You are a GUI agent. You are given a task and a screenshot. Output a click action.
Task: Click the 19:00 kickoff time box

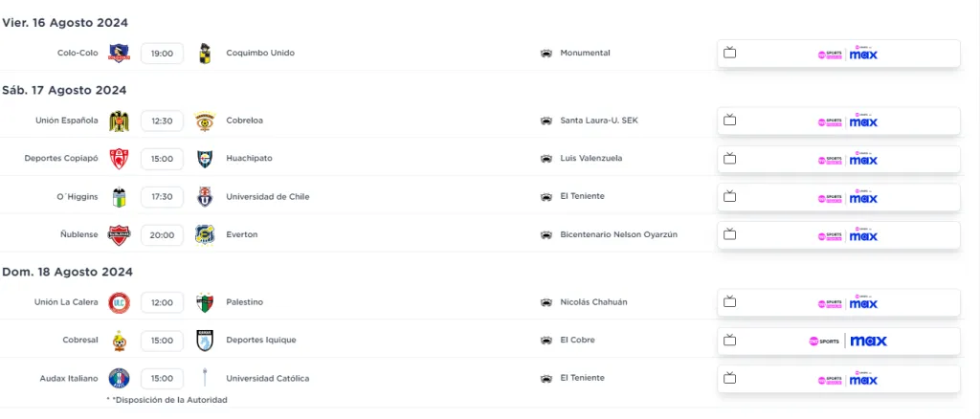[162, 54]
